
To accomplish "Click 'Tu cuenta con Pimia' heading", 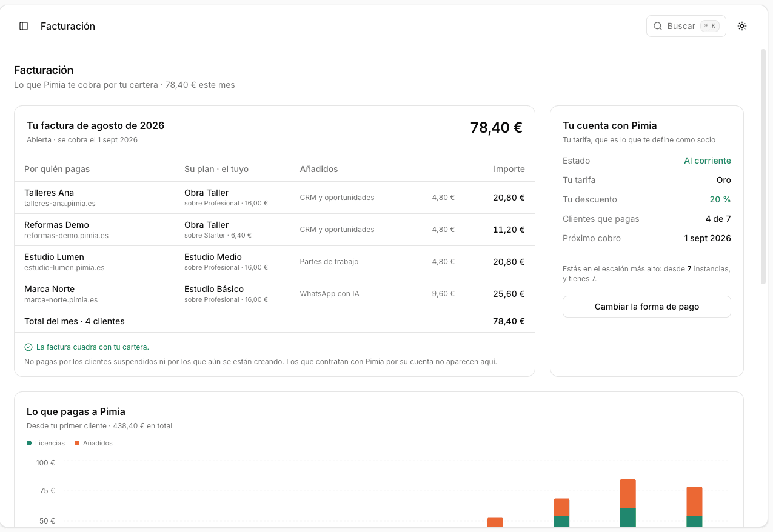I will tap(610, 125).
